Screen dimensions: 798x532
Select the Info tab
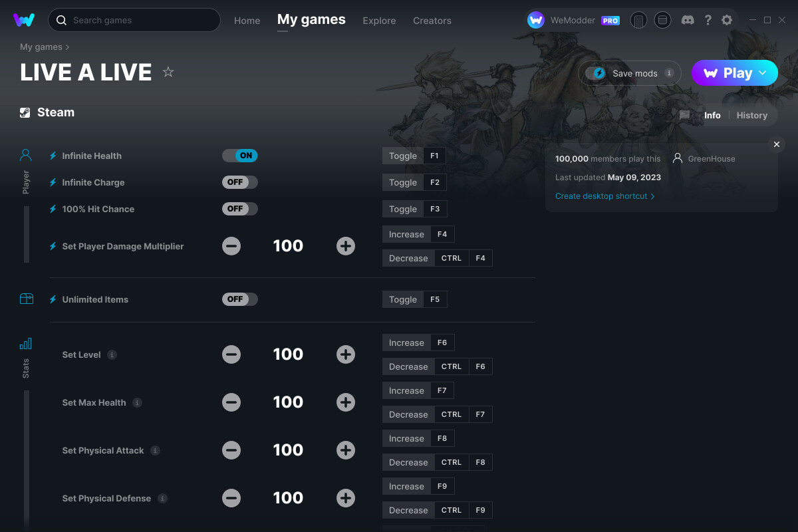tap(712, 115)
